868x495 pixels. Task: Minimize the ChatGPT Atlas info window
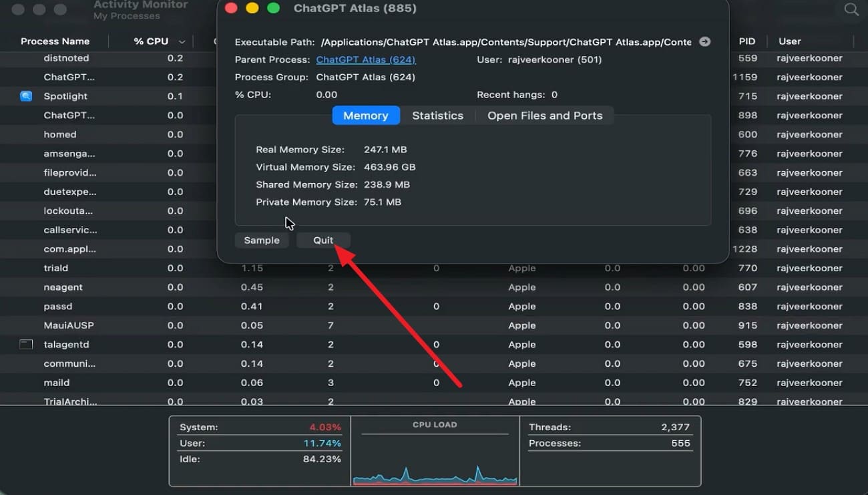point(252,9)
